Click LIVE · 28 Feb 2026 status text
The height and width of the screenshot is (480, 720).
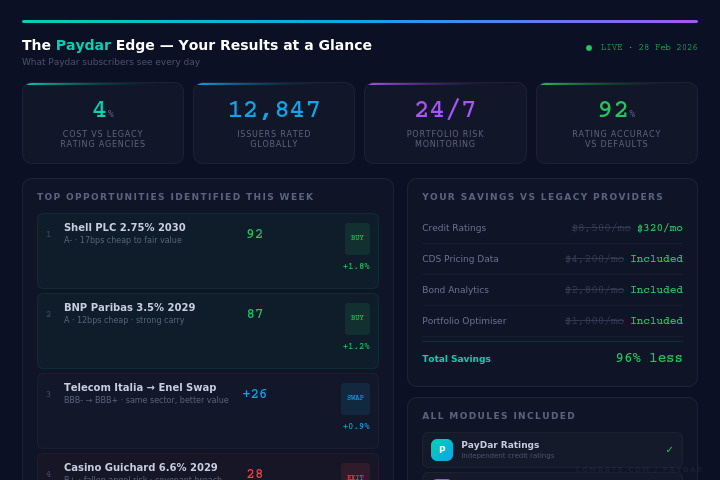(649, 47)
